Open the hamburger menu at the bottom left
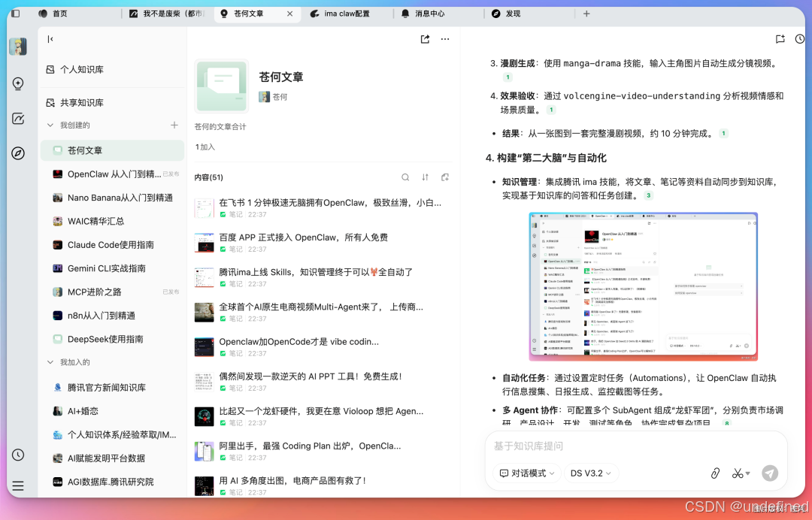Image resolution: width=812 pixels, height=520 pixels. 18,486
